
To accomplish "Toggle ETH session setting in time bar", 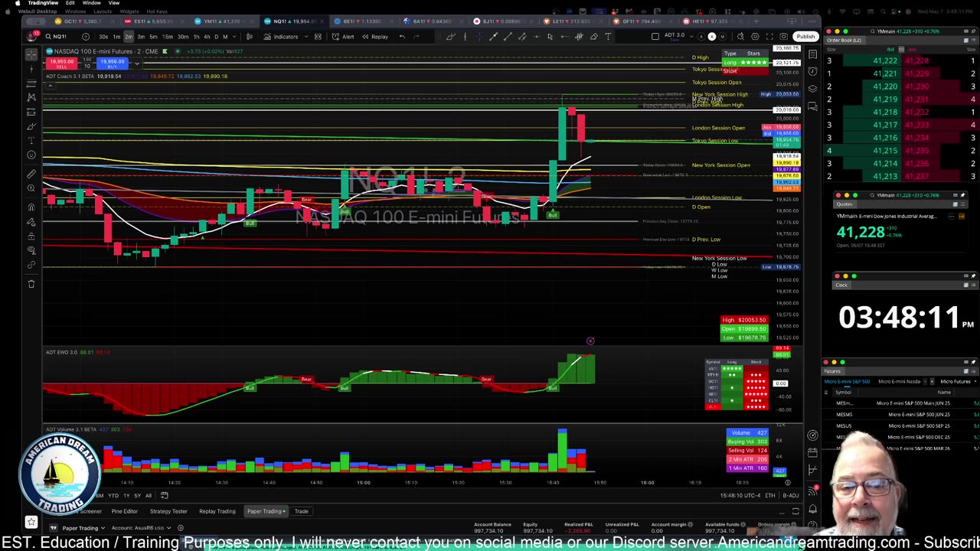I will tap(770, 495).
